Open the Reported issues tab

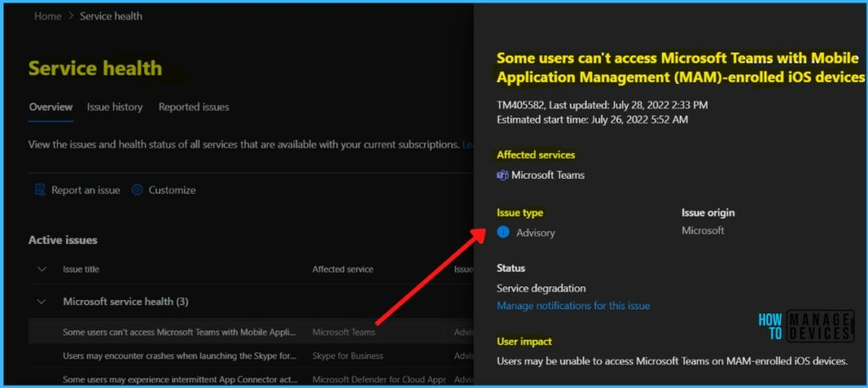[x=194, y=107]
